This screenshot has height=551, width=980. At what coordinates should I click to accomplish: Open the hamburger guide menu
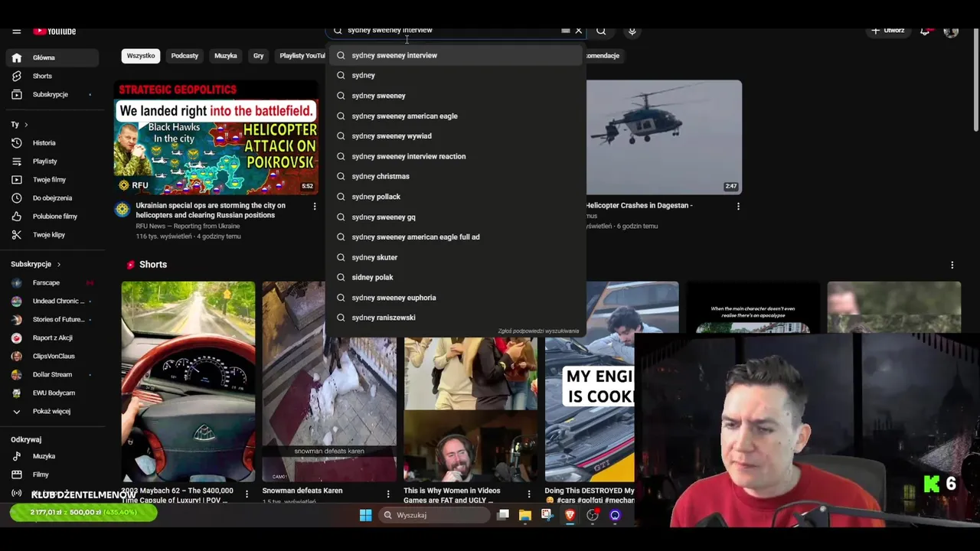point(16,31)
